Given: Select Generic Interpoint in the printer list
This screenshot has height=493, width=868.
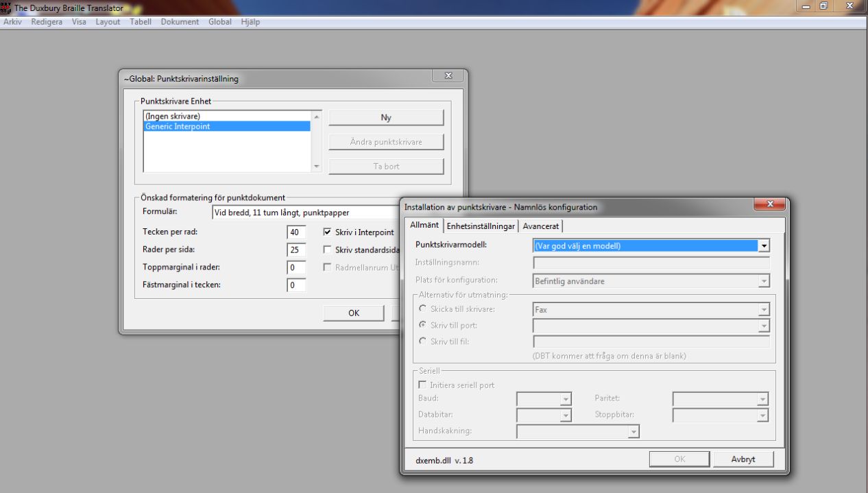Looking at the screenshot, I should pyautogui.click(x=228, y=126).
